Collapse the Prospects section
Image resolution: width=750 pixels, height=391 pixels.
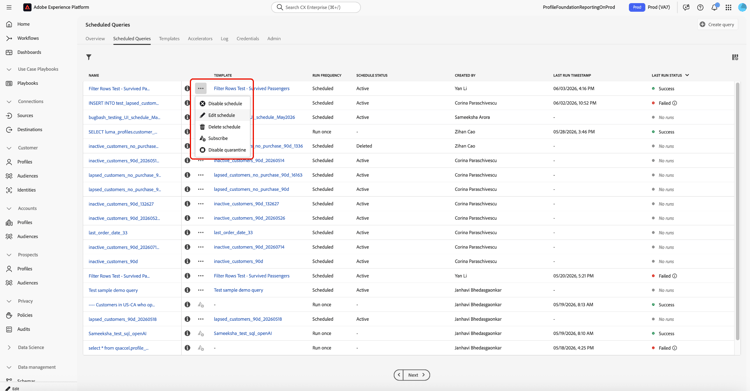tap(9, 255)
